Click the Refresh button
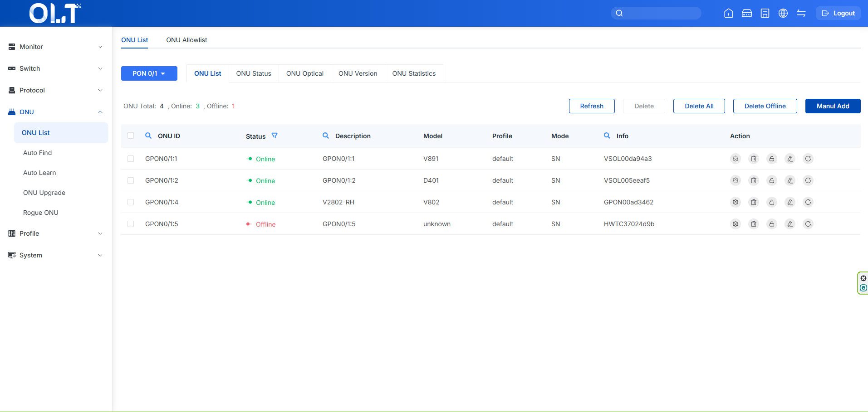 (592, 106)
